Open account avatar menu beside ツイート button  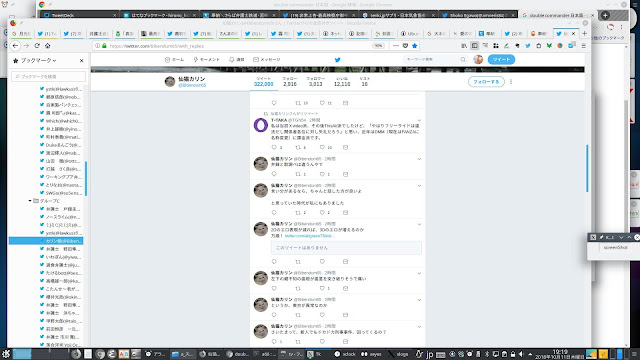[x=478, y=60]
